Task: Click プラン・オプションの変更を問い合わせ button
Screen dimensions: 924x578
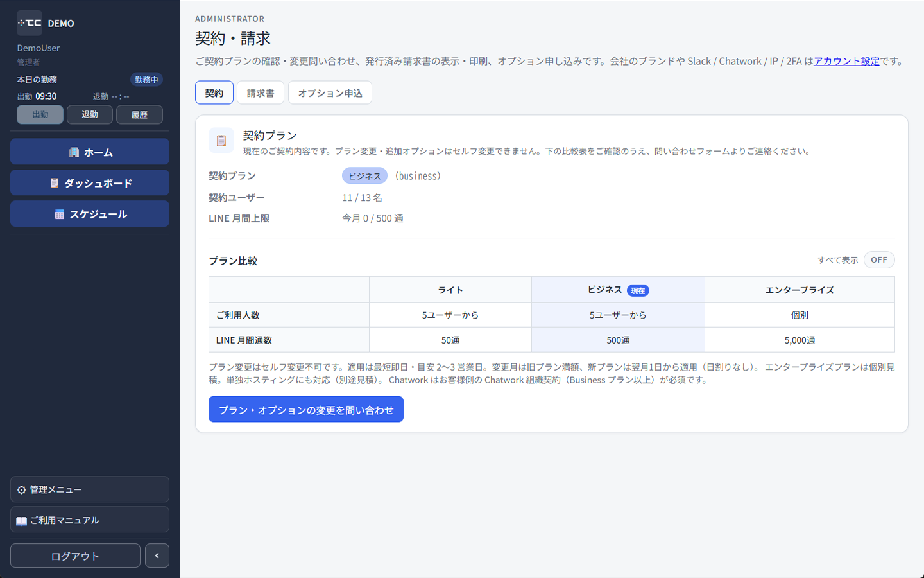Action: tap(306, 409)
